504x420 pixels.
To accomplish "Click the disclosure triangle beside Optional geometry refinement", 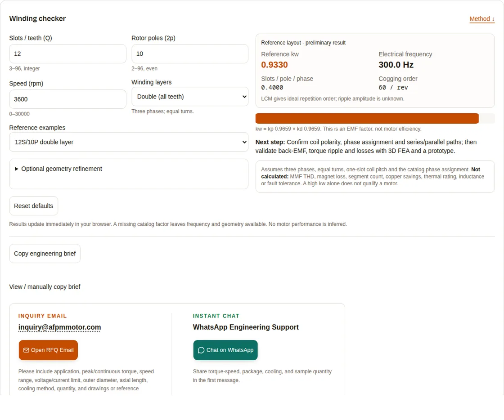I will (16, 169).
